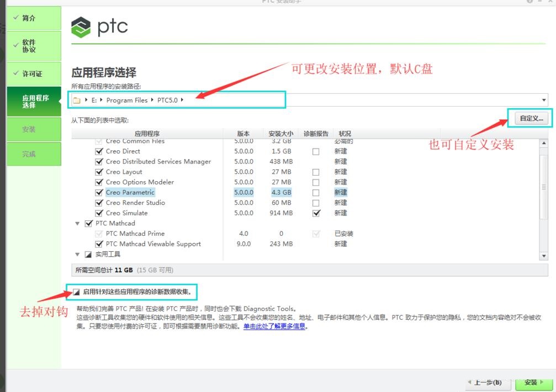This screenshot has width=556, height=392.
Task: Click the folder icon in the install path
Action: click(77, 100)
